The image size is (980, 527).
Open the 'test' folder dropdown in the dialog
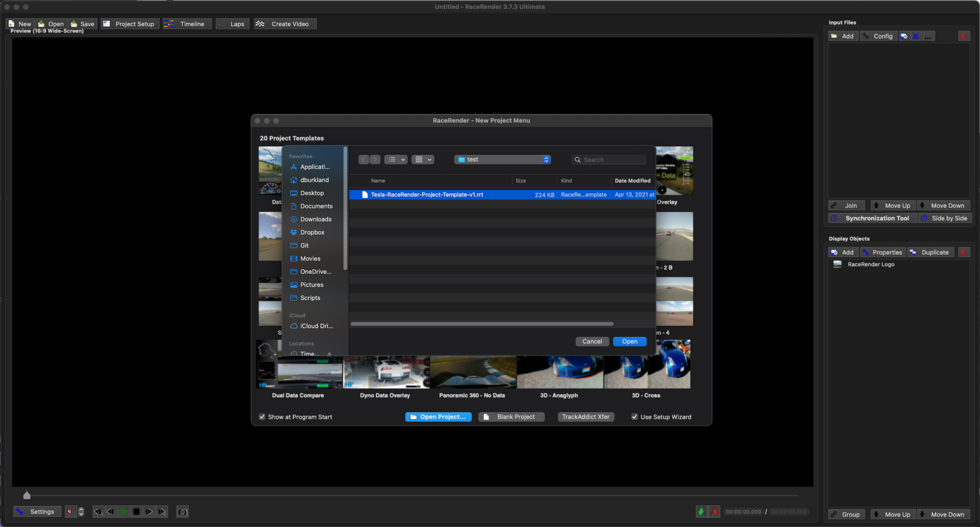(x=502, y=159)
